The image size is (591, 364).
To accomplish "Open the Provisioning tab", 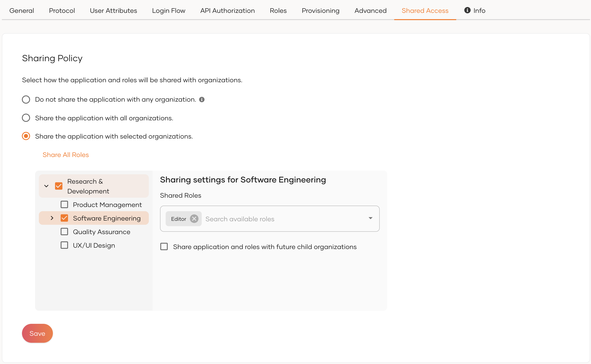I will (x=320, y=11).
